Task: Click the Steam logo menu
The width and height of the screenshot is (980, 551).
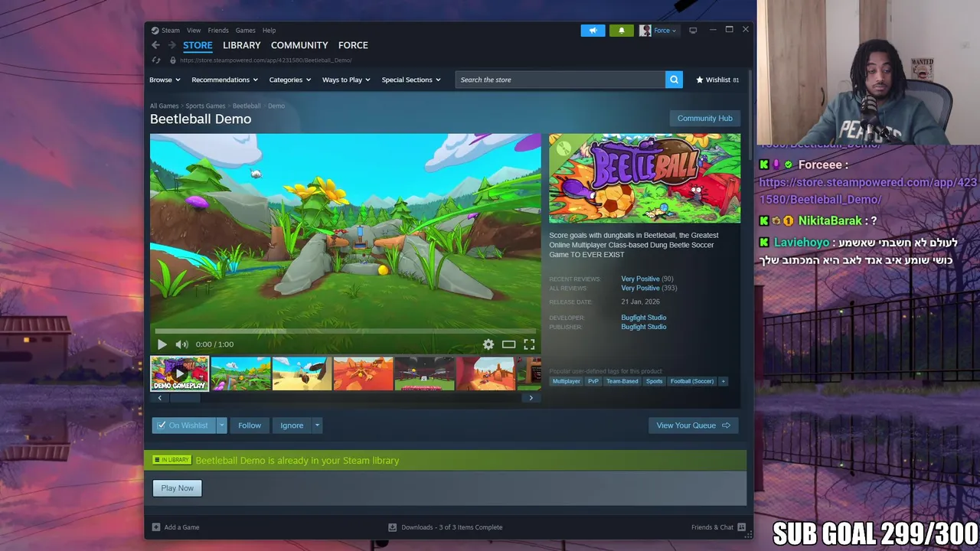Action: 155,31
